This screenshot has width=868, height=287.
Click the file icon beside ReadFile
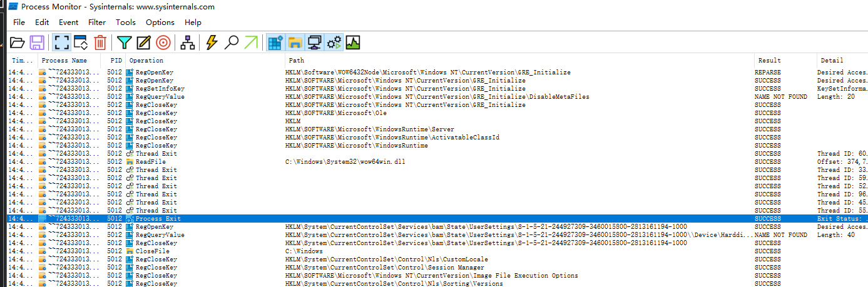(x=130, y=162)
